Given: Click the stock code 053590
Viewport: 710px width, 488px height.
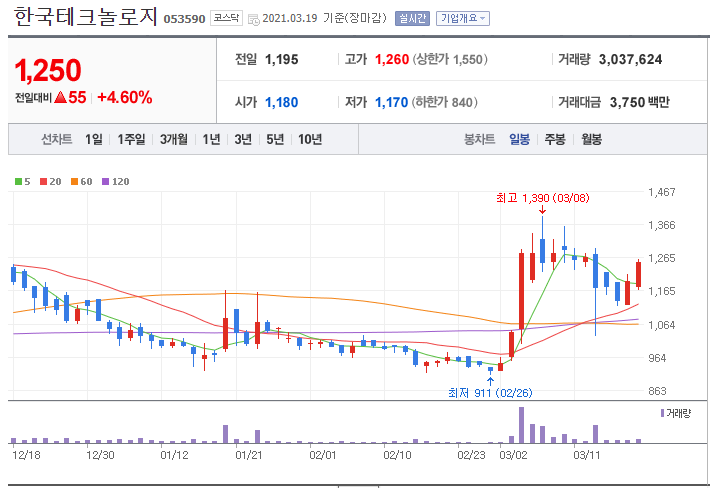Looking at the screenshot, I should coord(184,19).
